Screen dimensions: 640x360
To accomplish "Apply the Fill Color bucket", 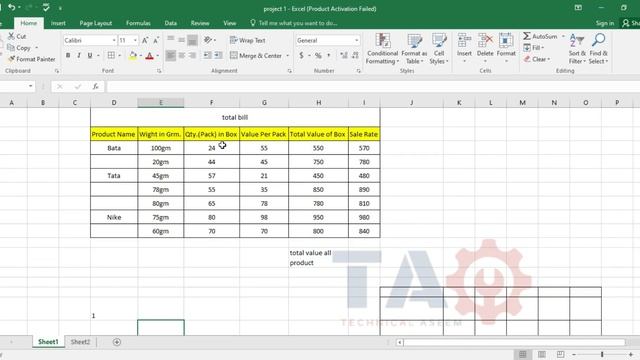I will 133,56.
